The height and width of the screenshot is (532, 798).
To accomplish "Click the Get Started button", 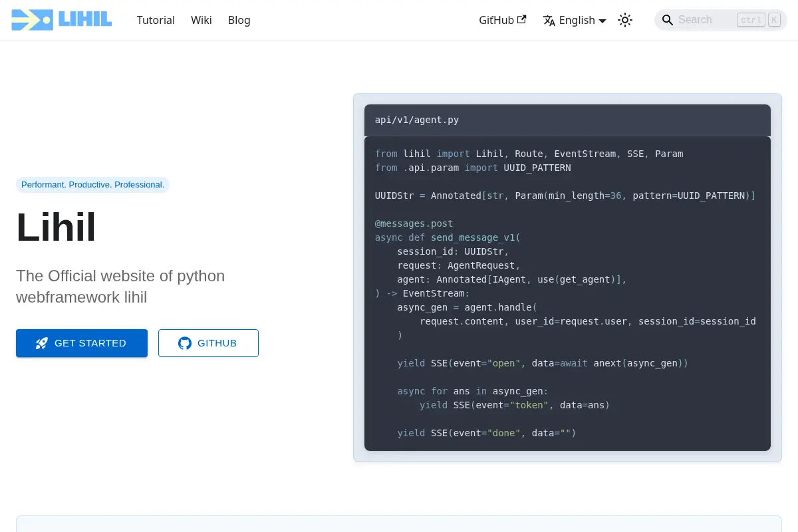I will tap(82, 343).
